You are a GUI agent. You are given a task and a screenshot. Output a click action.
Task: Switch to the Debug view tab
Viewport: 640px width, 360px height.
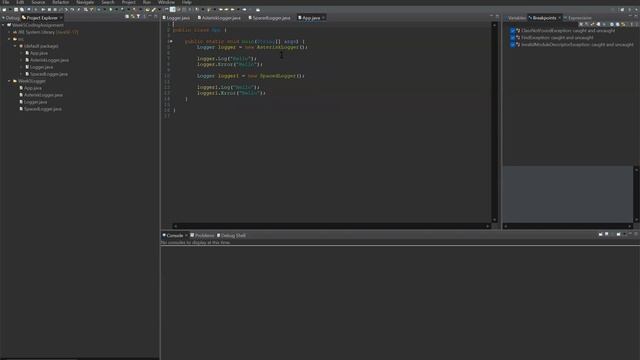(11, 18)
